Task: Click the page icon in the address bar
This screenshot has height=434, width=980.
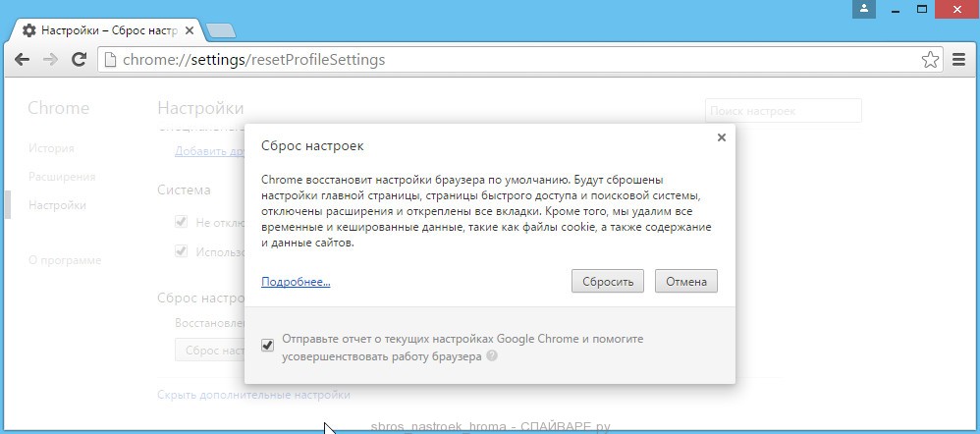Action: point(110,60)
